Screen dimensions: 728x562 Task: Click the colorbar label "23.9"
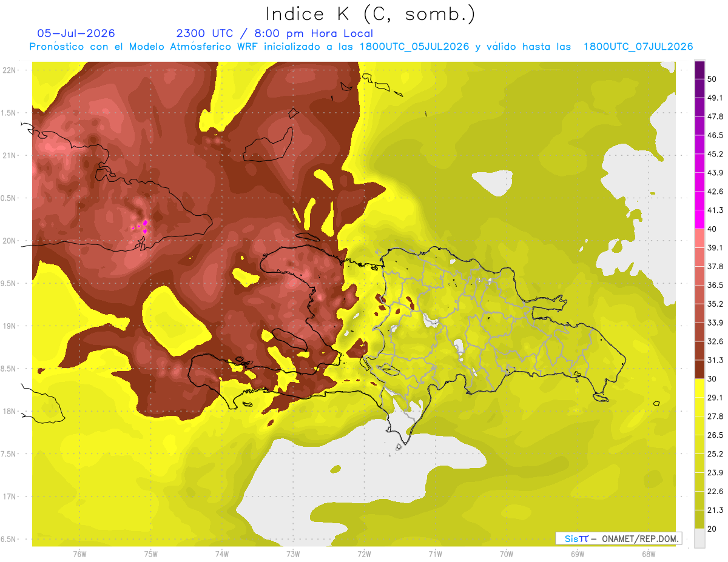click(x=715, y=473)
